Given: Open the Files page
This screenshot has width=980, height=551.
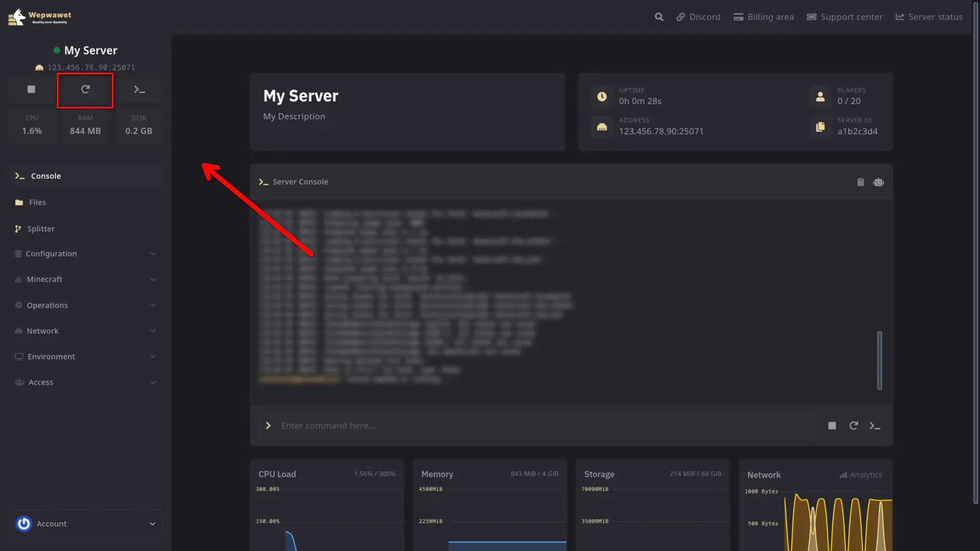Looking at the screenshot, I should (x=37, y=203).
